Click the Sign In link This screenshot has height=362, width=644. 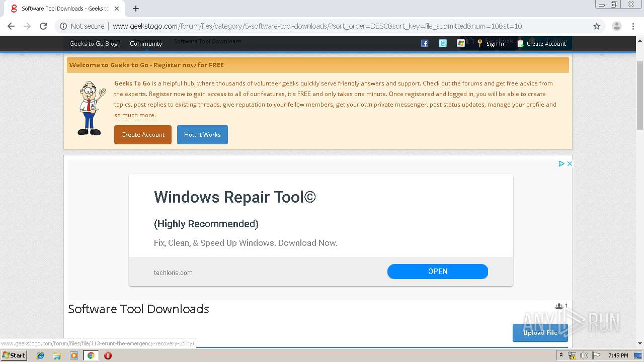pos(491,44)
